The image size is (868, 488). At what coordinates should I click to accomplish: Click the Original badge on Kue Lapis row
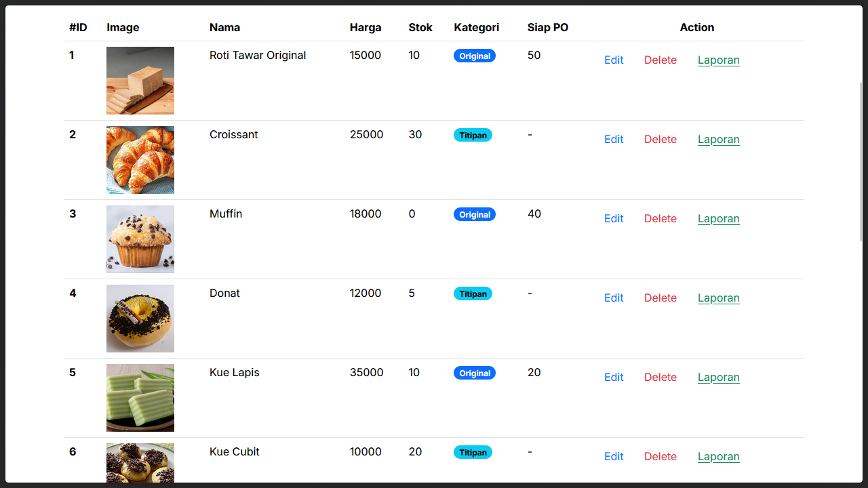click(x=475, y=373)
